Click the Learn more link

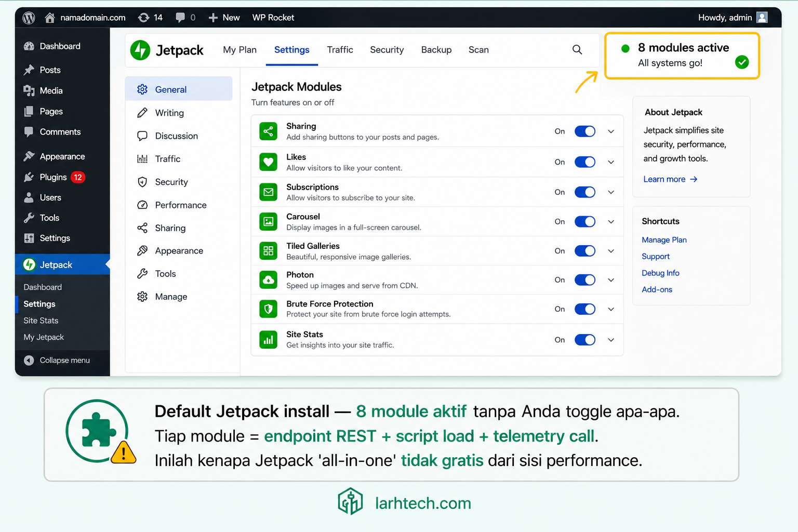point(670,179)
